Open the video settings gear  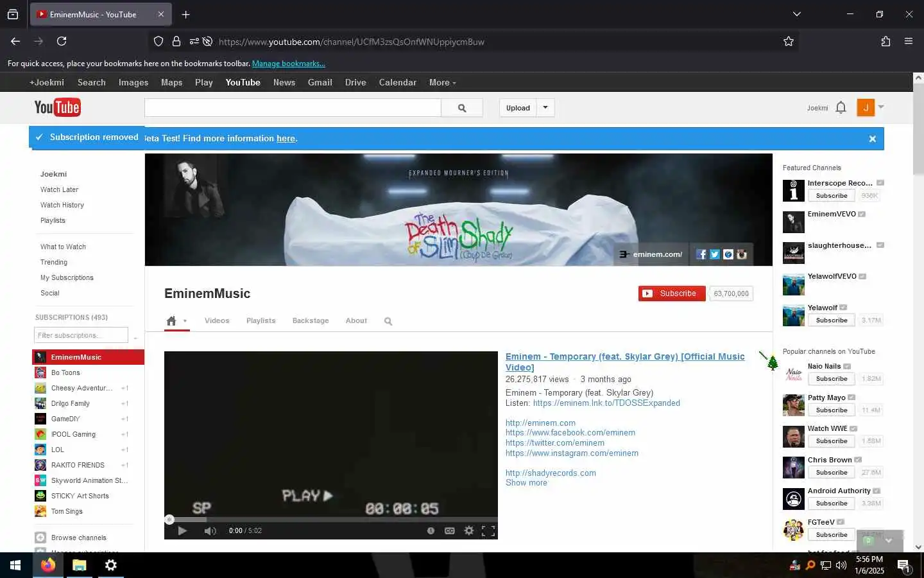click(x=469, y=530)
